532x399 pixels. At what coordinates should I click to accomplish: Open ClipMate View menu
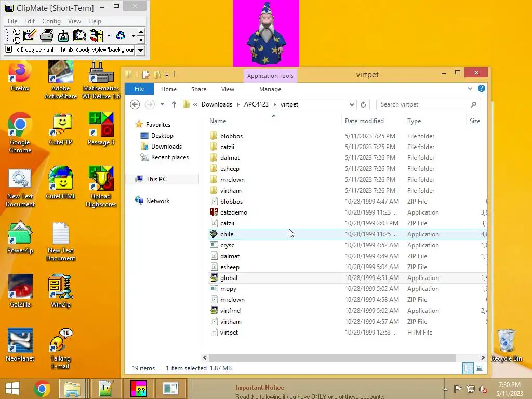[x=74, y=21]
